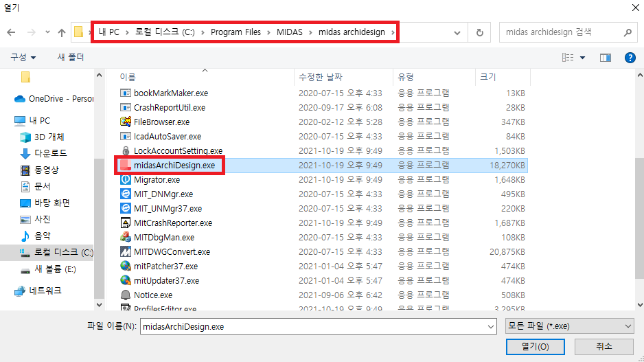Select MITDbgMan.exe file icon
644x362 pixels.
(x=125, y=237)
